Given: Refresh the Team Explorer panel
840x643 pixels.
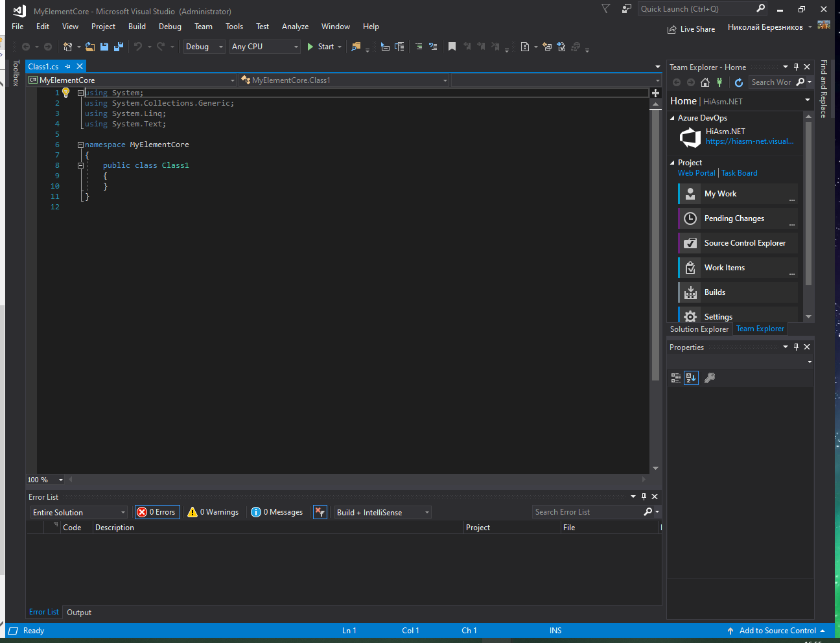Looking at the screenshot, I should 738,82.
